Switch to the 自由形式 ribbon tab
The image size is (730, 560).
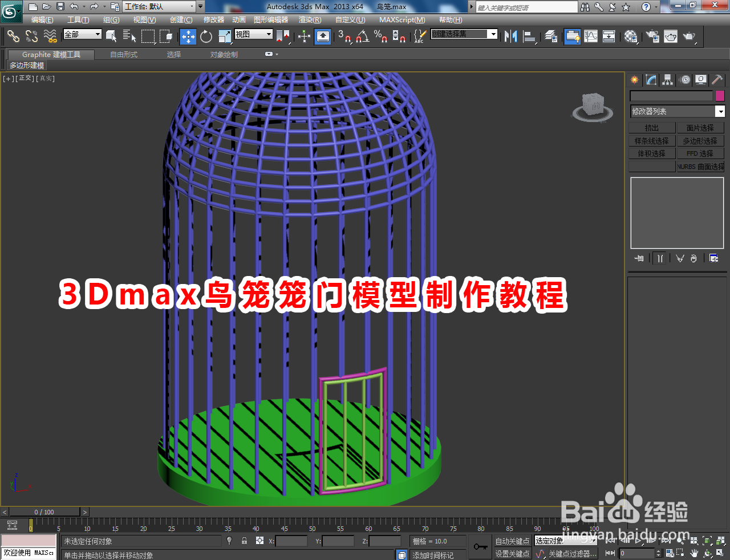(x=124, y=55)
